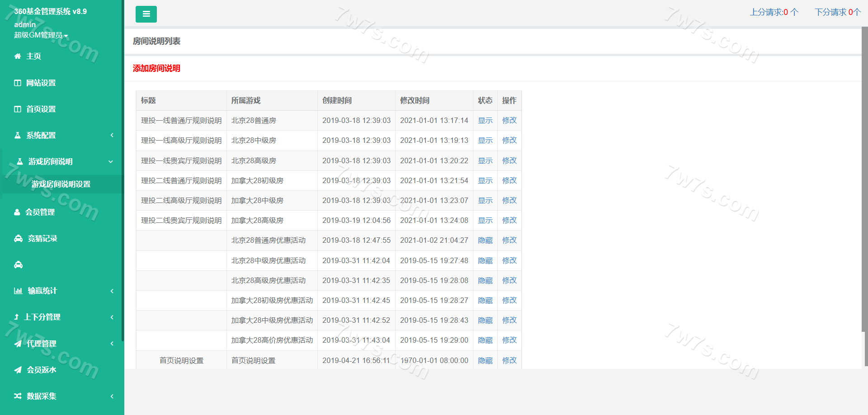Image resolution: width=868 pixels, height=415 pixels.
Task: Open 游戏房间说明设置 submenu item
Action: pos(61,184)
